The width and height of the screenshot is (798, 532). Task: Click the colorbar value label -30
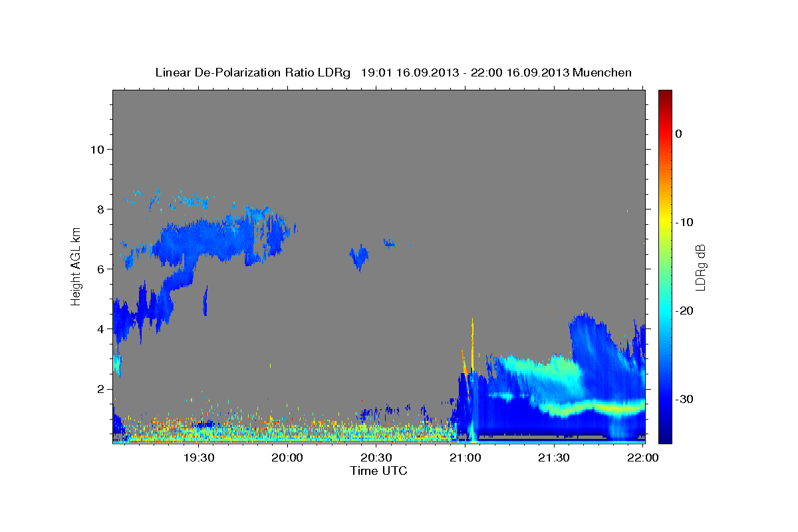point(685,399)
